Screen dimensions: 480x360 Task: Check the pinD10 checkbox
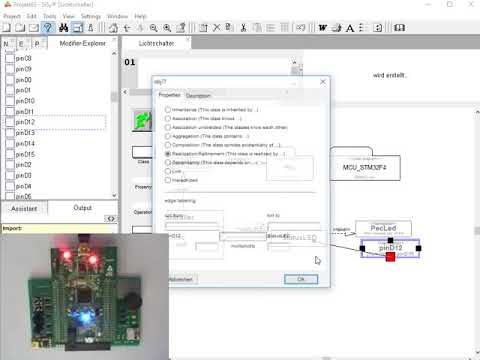[10, 101]
